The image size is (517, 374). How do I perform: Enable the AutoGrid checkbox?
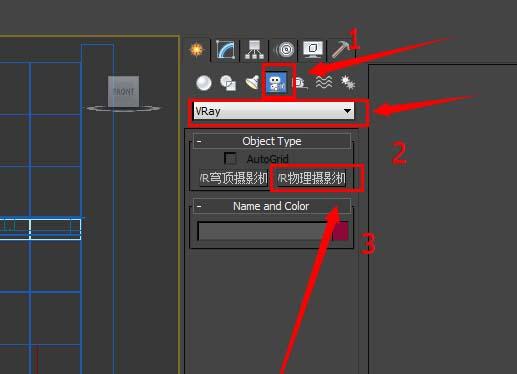(230, 159)
